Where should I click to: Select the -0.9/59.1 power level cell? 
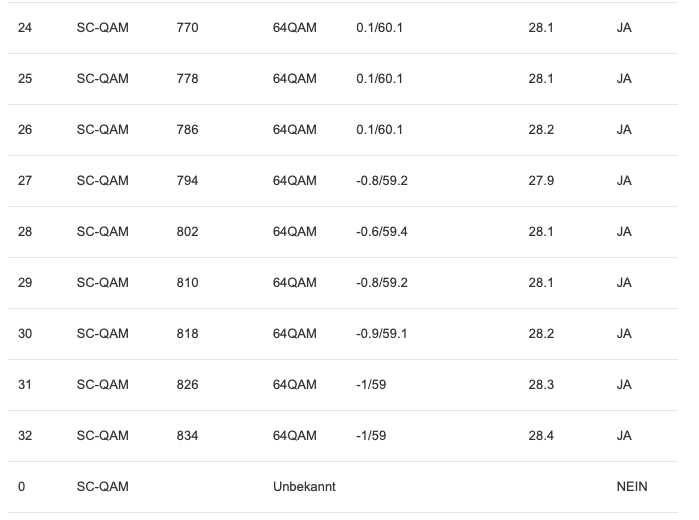point(382,334)
